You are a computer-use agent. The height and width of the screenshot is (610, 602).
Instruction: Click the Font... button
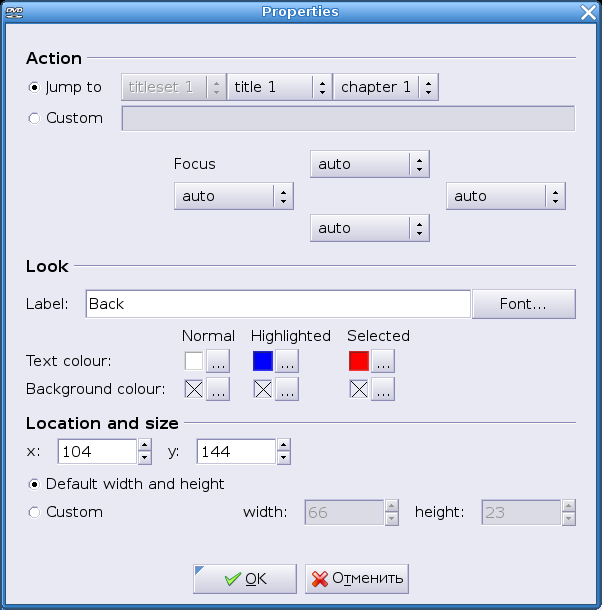523,304
